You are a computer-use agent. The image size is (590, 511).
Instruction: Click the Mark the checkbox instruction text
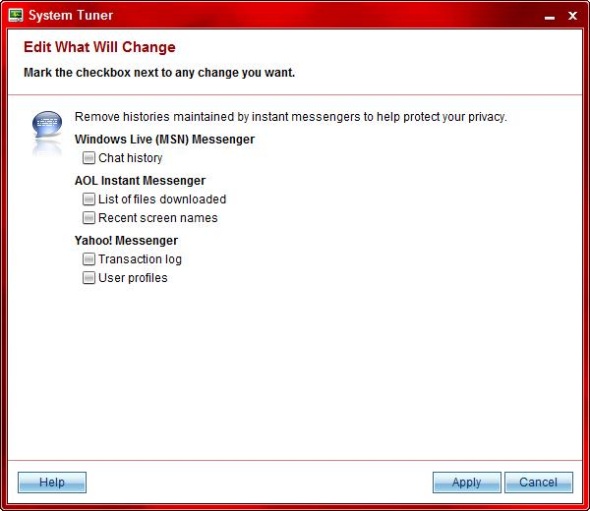click(159, 72)
